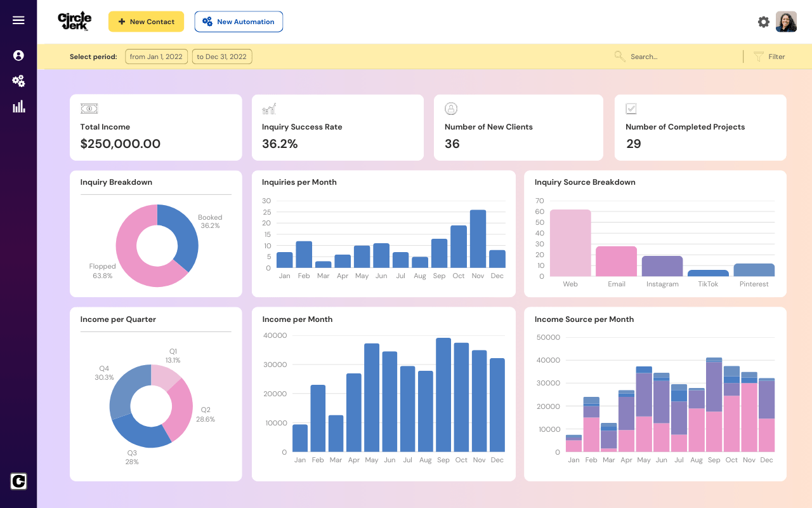Create a New Contact

(x=146, y=22)
